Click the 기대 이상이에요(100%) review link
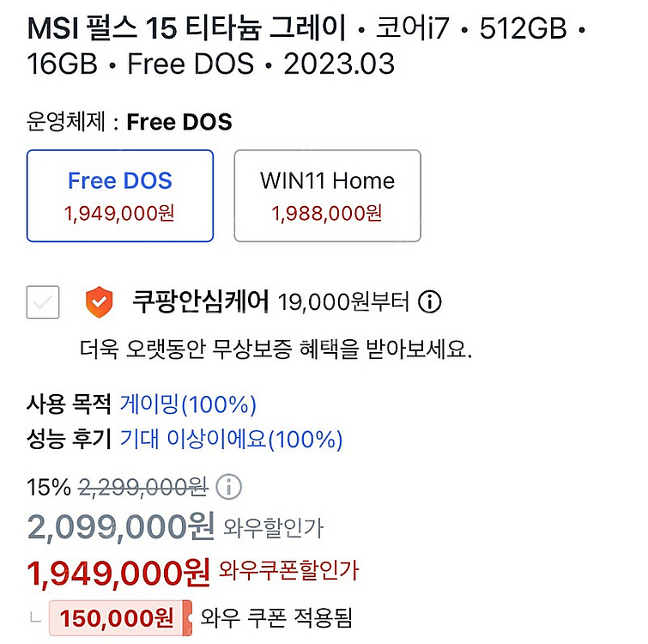The height and width of the screenshot is (644, 648). click(x=232, y=439)
